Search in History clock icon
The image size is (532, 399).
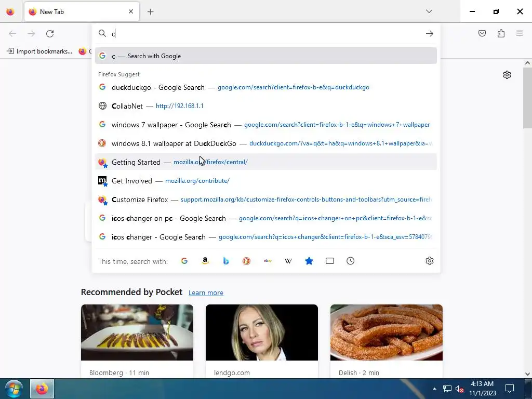(351, 261)
